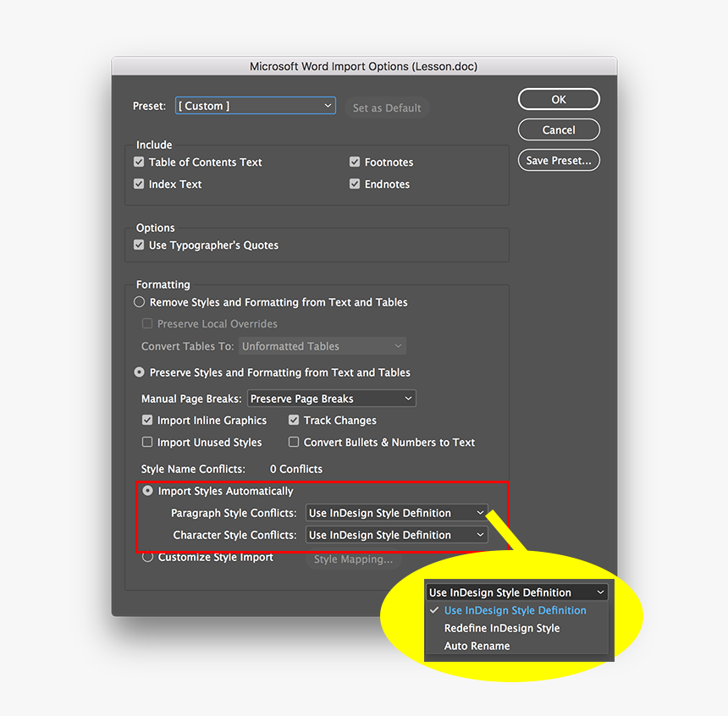The width and height of the screenshot is (728, 716).
Task: Enable Import Unused Styles checkbox
Action: [x=147, y=442]
